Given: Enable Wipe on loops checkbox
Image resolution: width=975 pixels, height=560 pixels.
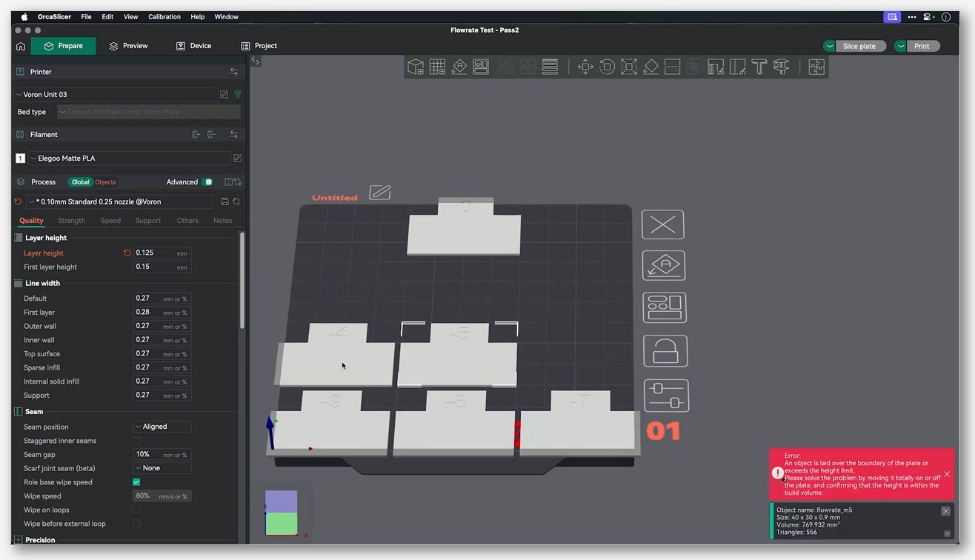Looking at the screenshot, I should (x=136, y=510).
